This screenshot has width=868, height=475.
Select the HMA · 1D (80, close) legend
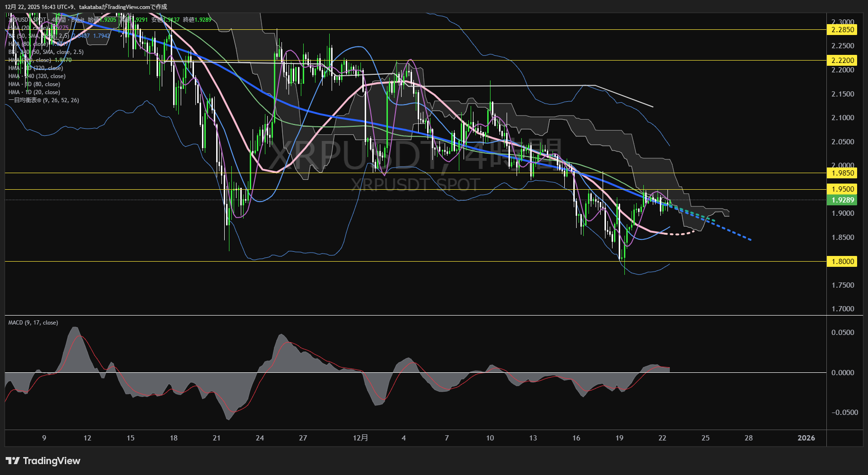click(x=34, y=84)
